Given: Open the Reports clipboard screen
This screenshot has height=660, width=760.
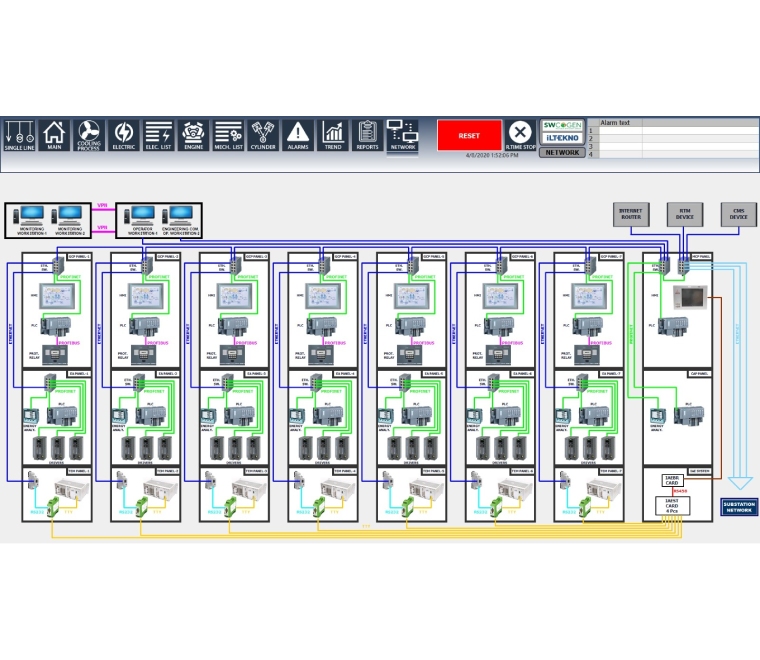Looking at the screenshot, I should pos(367,135).
